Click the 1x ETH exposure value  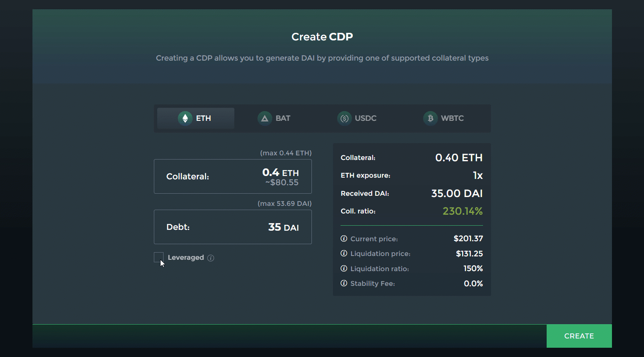coord(478,176)
